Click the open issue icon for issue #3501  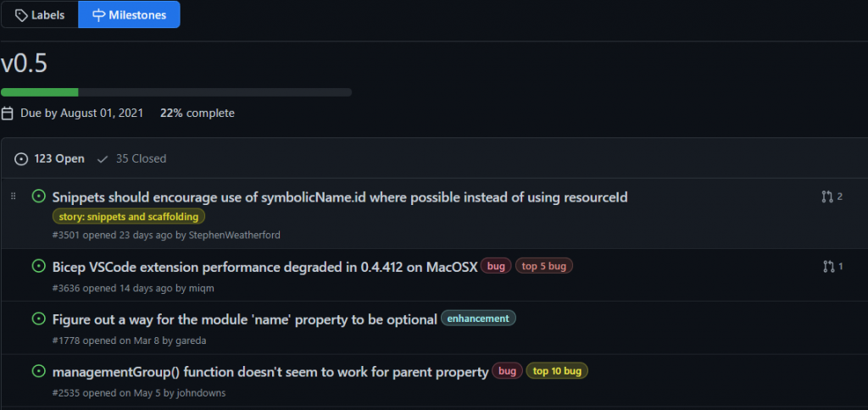(x=38, y=197)
